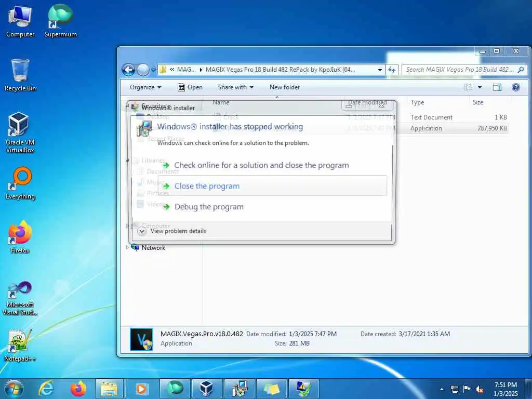
Task: Open the address bar previous locations dropdown
Action: pos(380,70)
